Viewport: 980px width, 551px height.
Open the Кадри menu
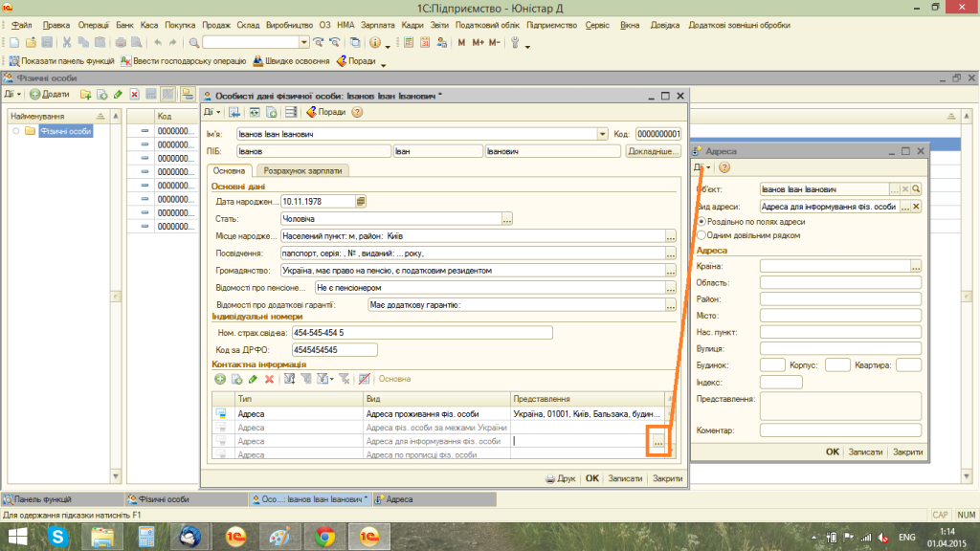point(412,26)
